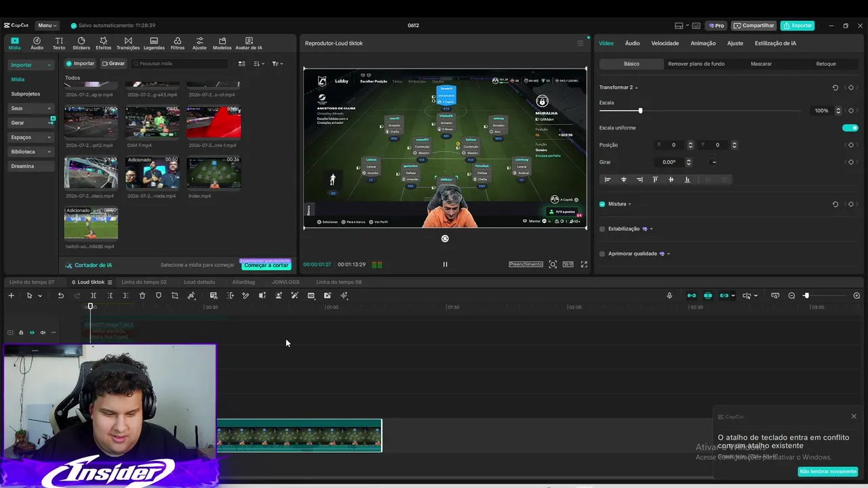
Task: Adjust the timeline zoom slider handle
Action: pos(806,296)
